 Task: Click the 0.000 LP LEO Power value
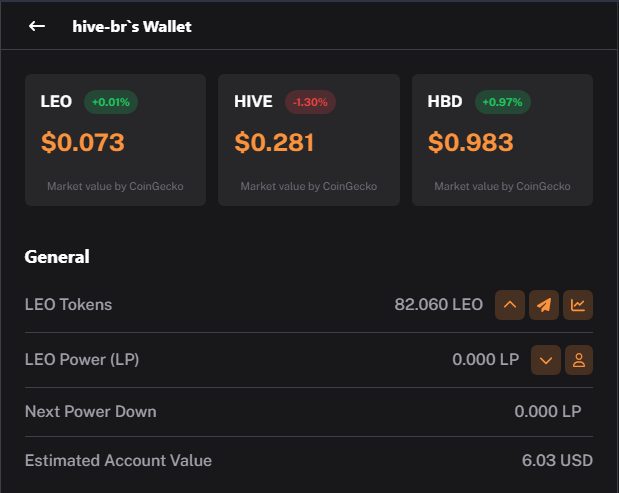[x=486, y=360]
